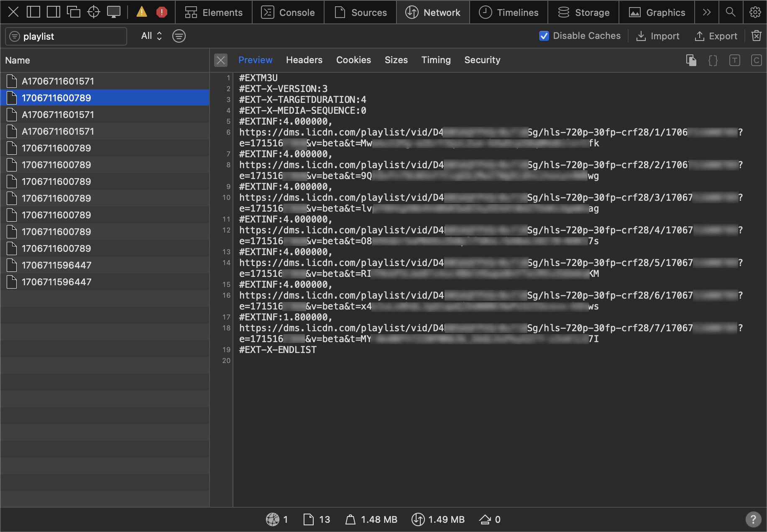This screenshot has height=532, width=767.
Task: Expand the hidden tabs chevron menu
Action: [706, 12]
